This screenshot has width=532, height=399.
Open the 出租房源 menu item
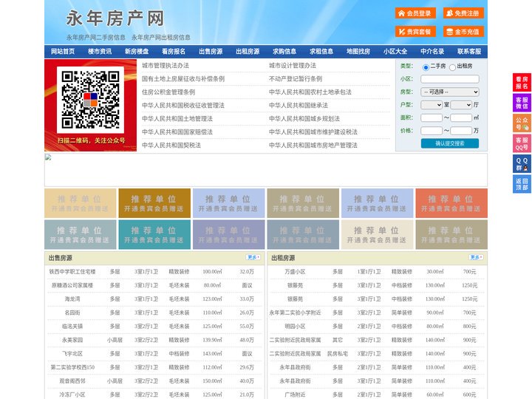[248, 52]
